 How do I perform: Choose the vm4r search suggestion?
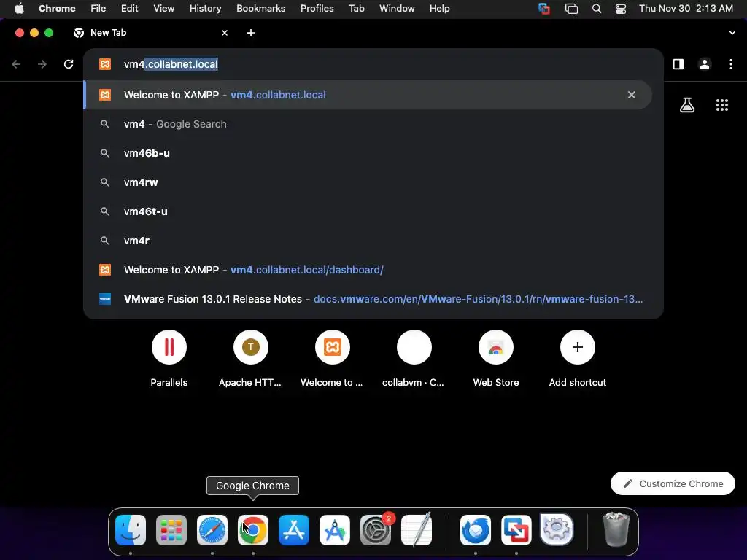click(368, 241)
